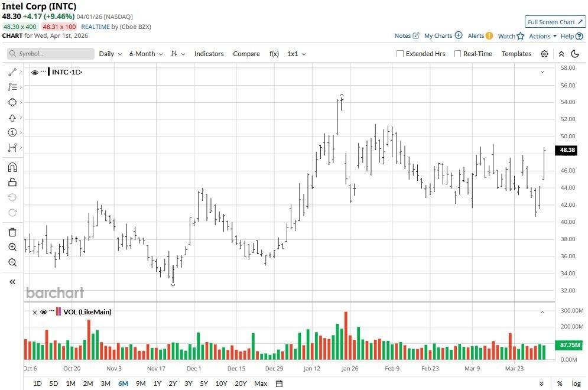Open the Fibonacci retracement tools
Image resolution: width=588 pixels, height=390 pixels.
[x=12, y=87]
